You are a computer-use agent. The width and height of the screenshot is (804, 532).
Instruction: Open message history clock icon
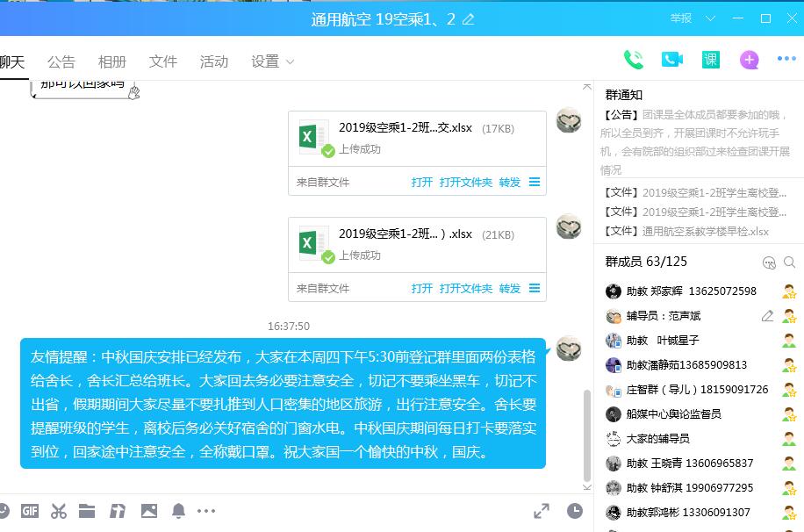[574, 511]
